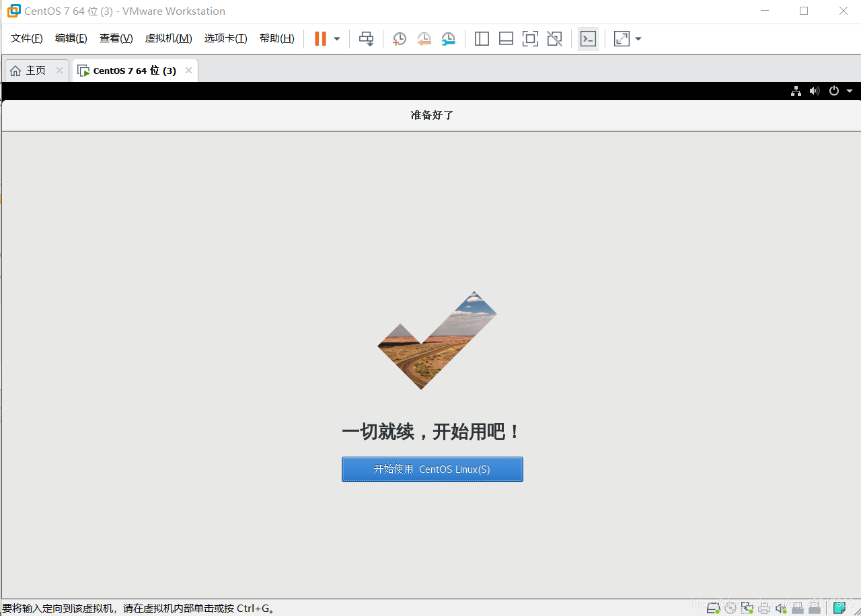Open the console view terminal icon

588,39
